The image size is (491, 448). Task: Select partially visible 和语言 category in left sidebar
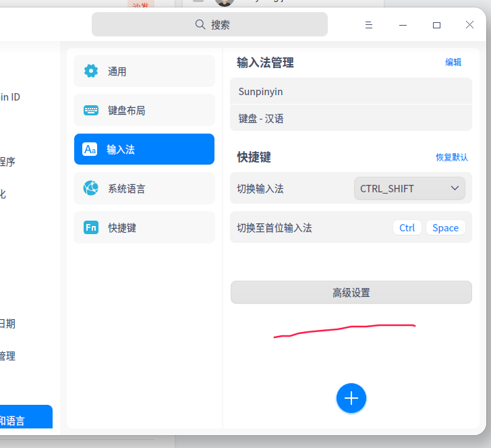26,417
